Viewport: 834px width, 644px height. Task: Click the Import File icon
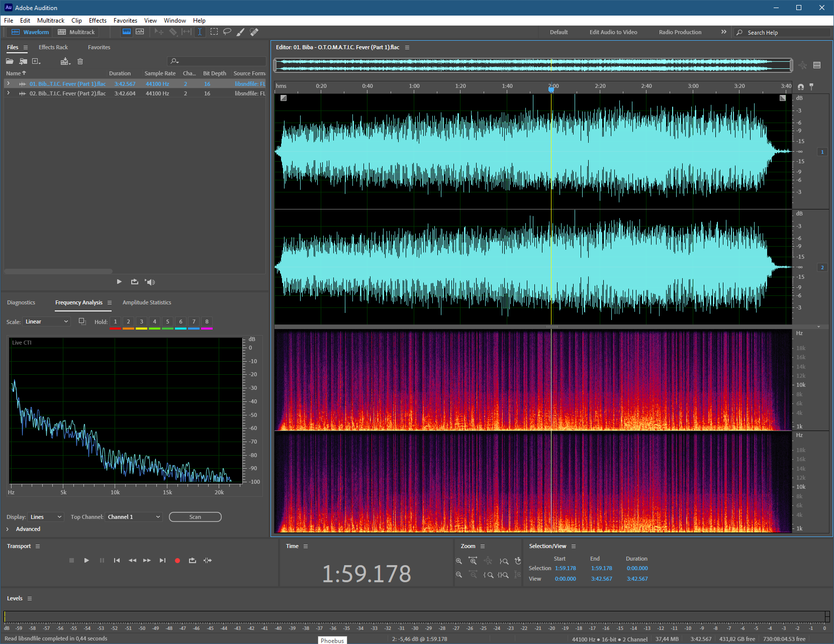pyautogui.click(x=23, y=61)
